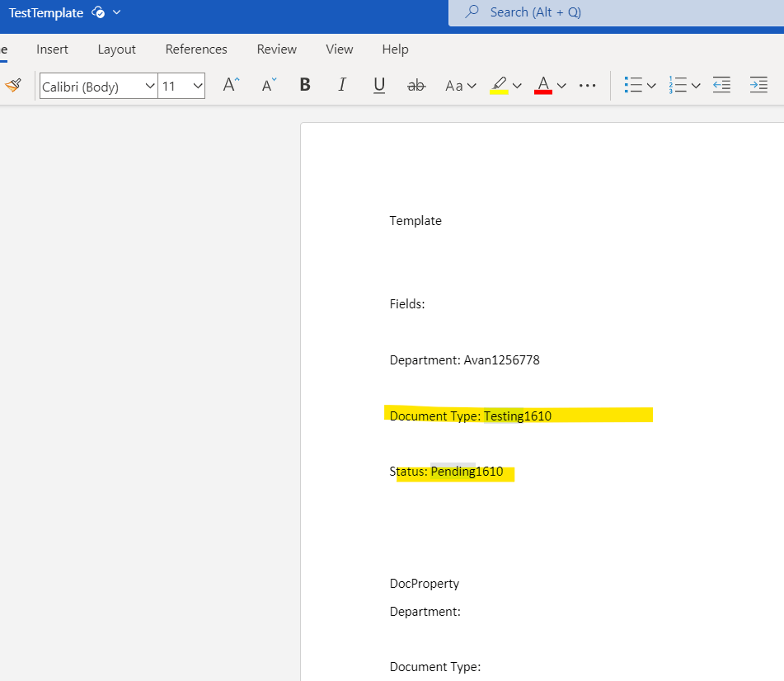784x681 pixels.
Task: Expand the highlight color dropdown arrow
Action: 517,86
